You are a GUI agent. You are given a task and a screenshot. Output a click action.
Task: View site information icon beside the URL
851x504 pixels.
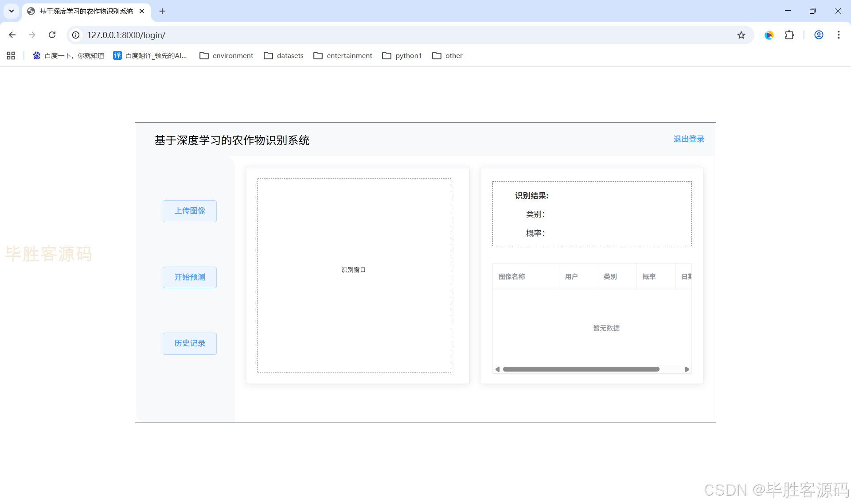pos(76,35)
